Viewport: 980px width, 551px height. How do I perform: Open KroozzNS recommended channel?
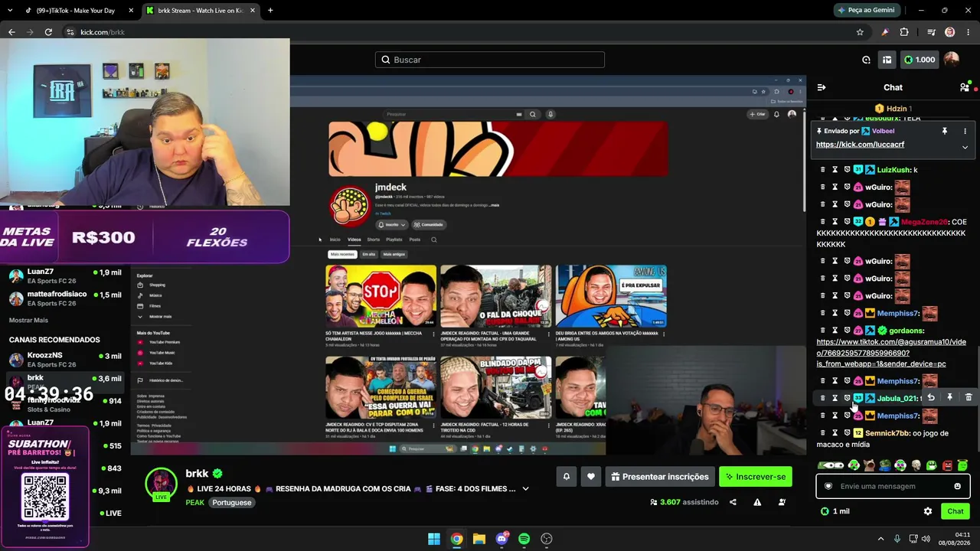tap(65, 360)
